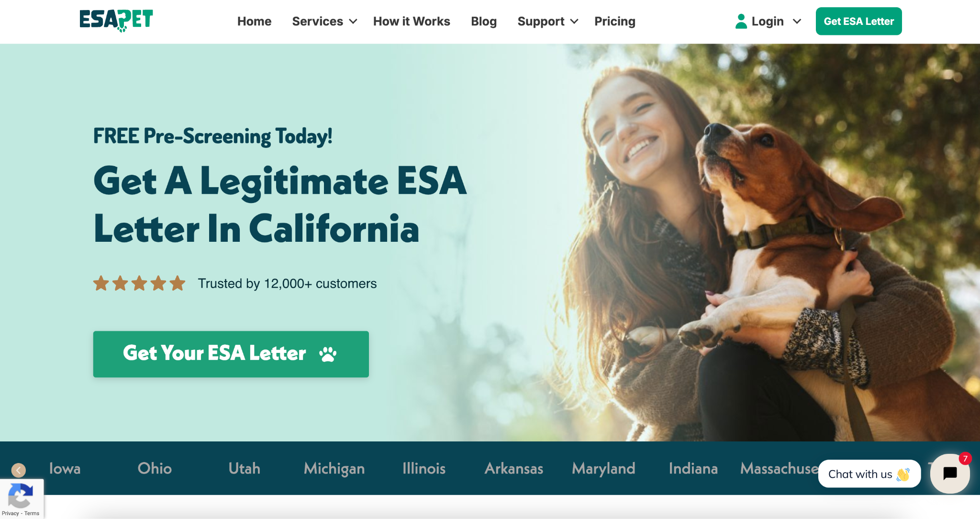Open the Blog link
Viewport: 980px width, 519px height.
coord(484,22)
